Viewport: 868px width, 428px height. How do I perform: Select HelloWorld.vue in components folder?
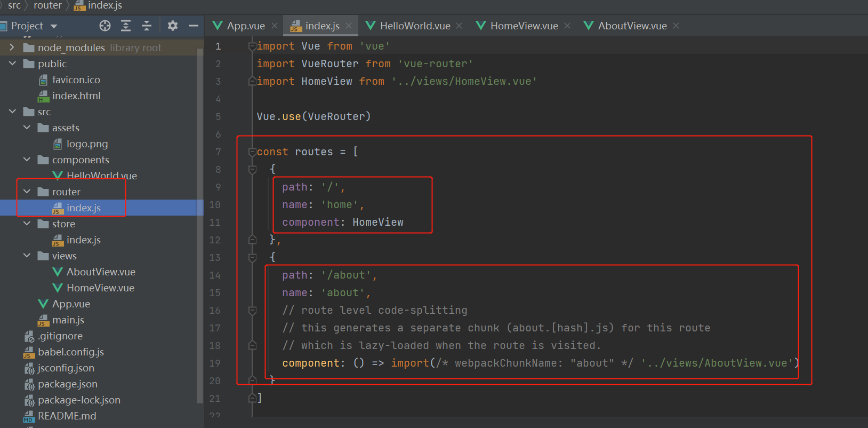tap(95, 176)
